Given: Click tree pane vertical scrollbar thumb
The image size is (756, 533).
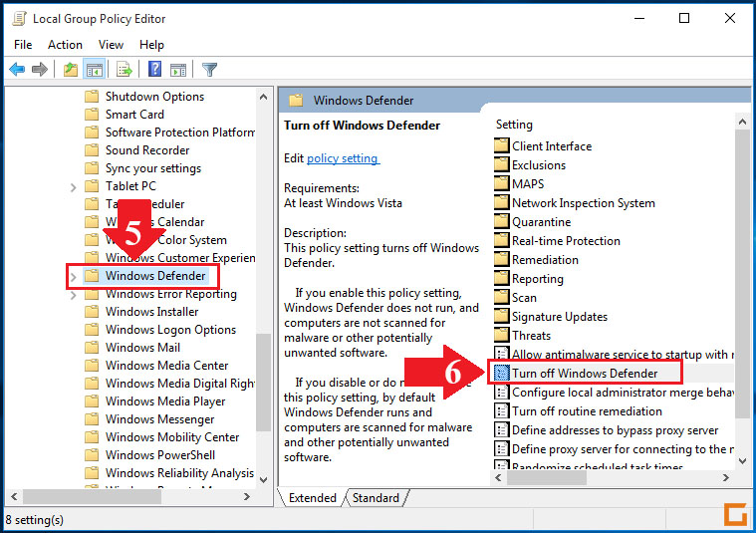Looking at the screenshot, I should (263, 382).
